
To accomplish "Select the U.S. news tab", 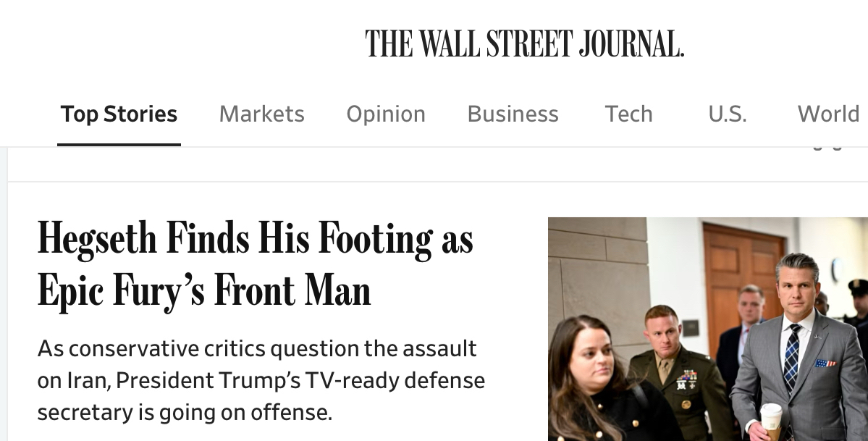I will pyautogui.click(x=727, y=114).
